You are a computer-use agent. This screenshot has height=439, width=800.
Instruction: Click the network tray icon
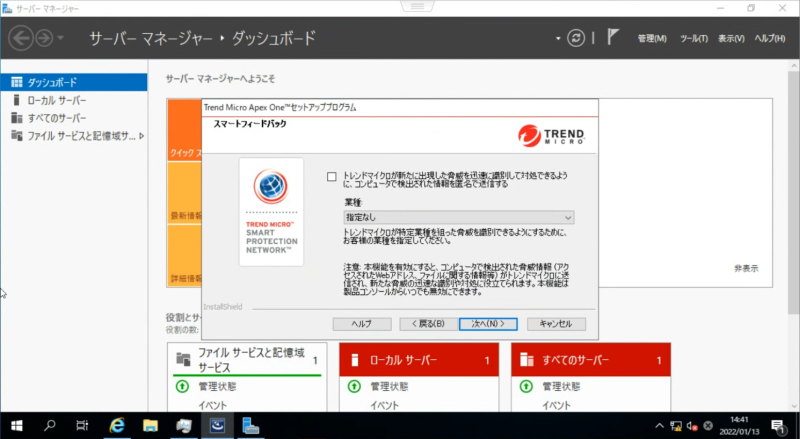point(676,426)
